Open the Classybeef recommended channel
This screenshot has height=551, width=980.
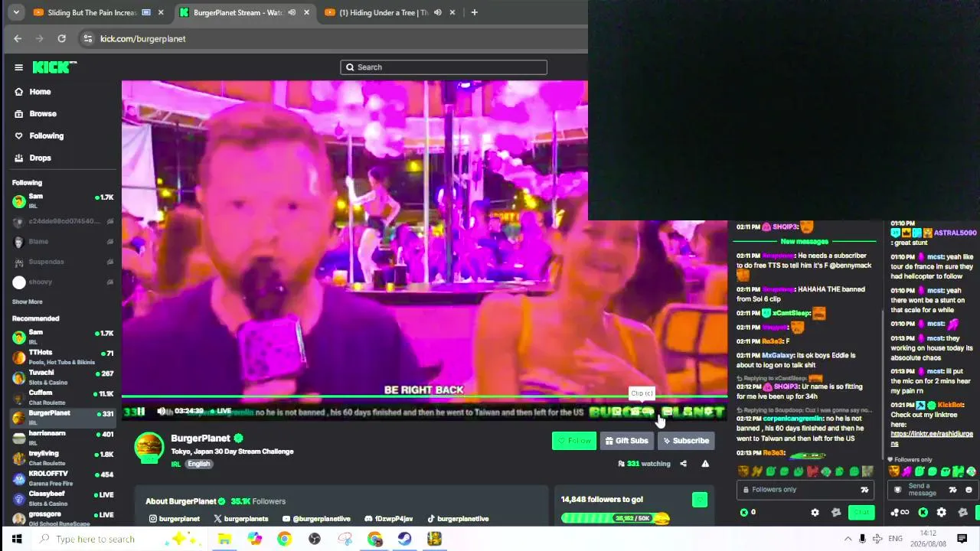(63, 498)
